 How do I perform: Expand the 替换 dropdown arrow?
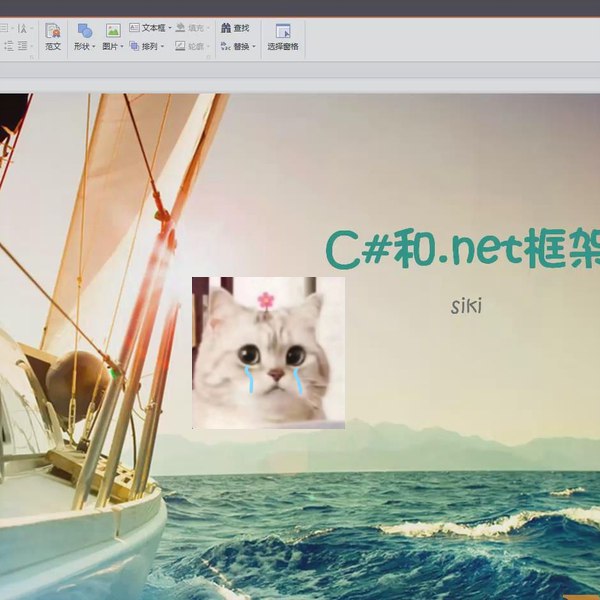click(x=254, y=47)
